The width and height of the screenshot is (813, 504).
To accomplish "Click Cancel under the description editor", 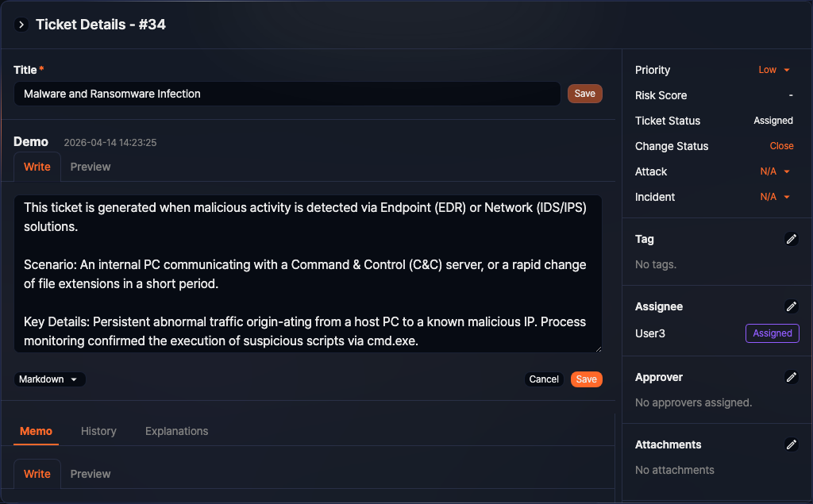I will [544, 379].
